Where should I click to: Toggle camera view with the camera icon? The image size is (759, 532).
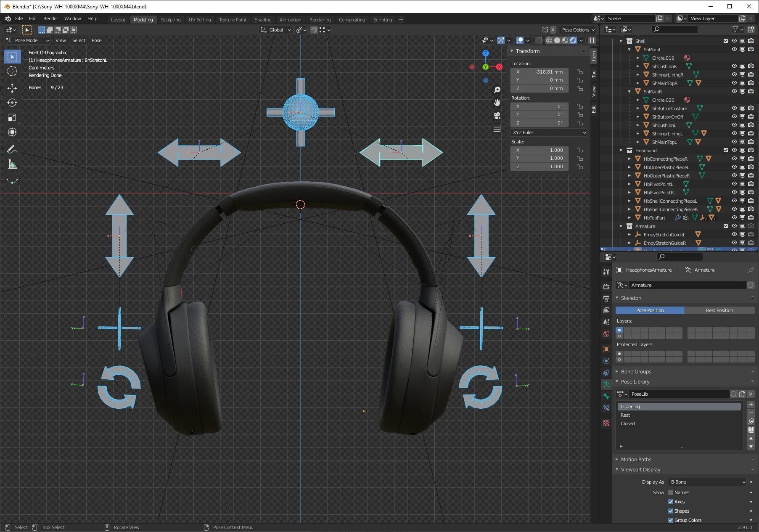click(x=497, y=116)
